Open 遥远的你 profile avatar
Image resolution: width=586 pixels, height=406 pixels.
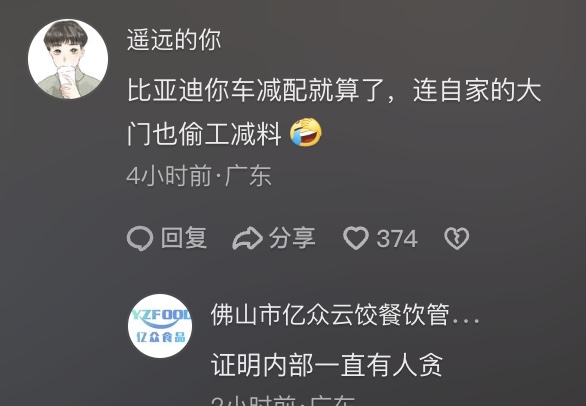[68, 59]
